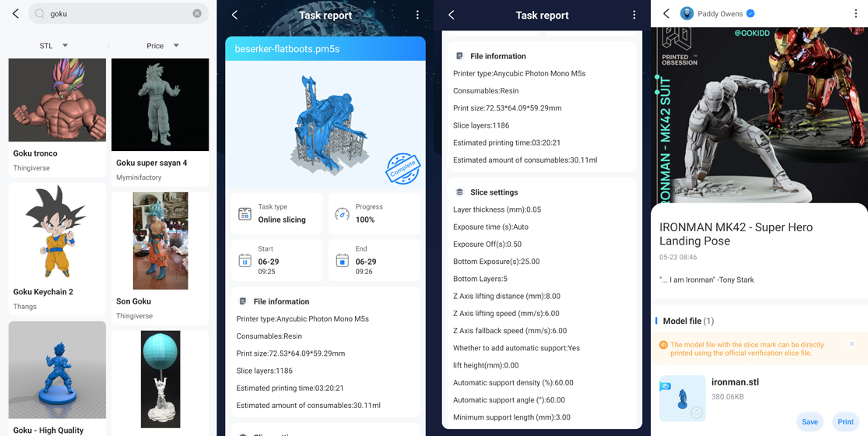Go back from Ironman model page
Screen dimensions: 868x436
tap(666, 13)
